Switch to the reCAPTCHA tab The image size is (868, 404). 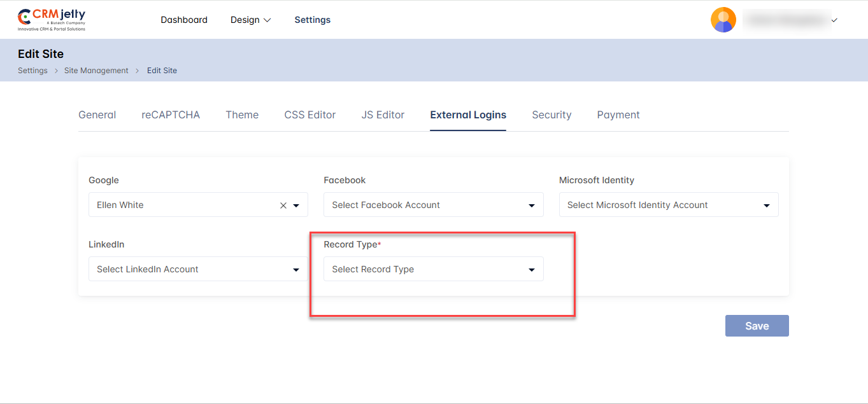click(x=171, y=115)
